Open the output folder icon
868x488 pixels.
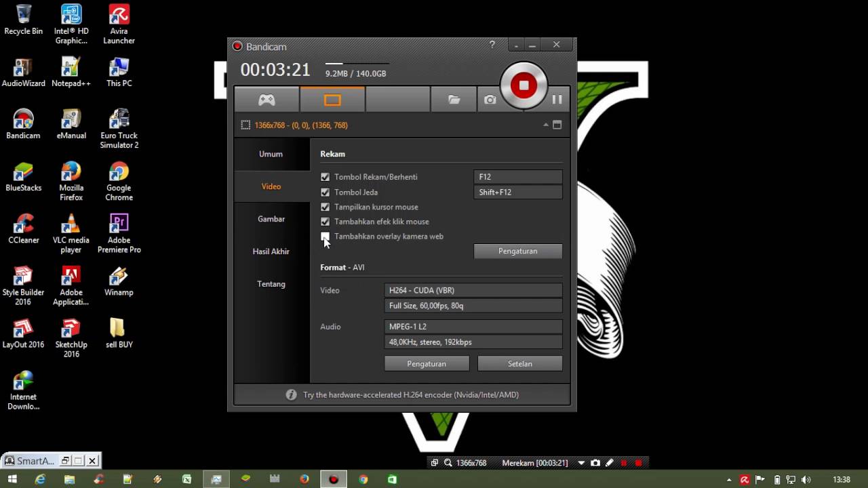pyautogui.click(x=454, y=100)
